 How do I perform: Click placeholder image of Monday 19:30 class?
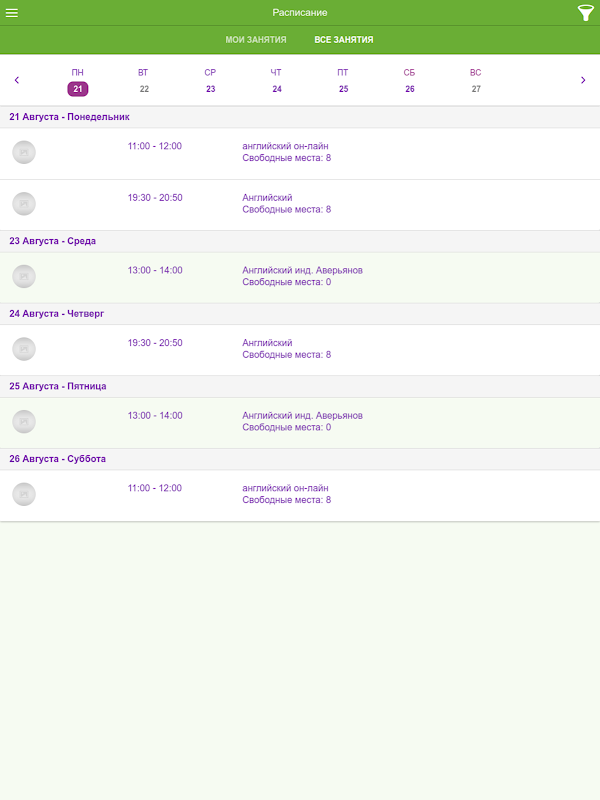tap(24, 204)
